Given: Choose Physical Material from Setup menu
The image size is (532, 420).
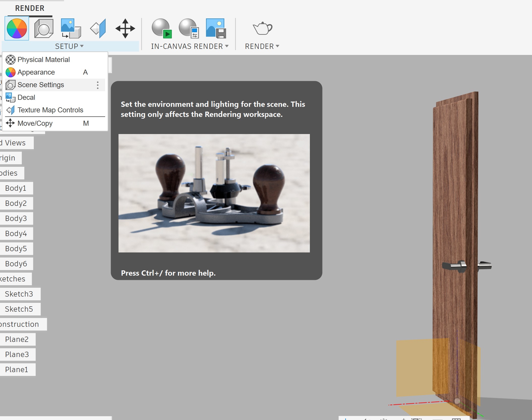Looking at the screenshot, I should click(x=43, y=60).
